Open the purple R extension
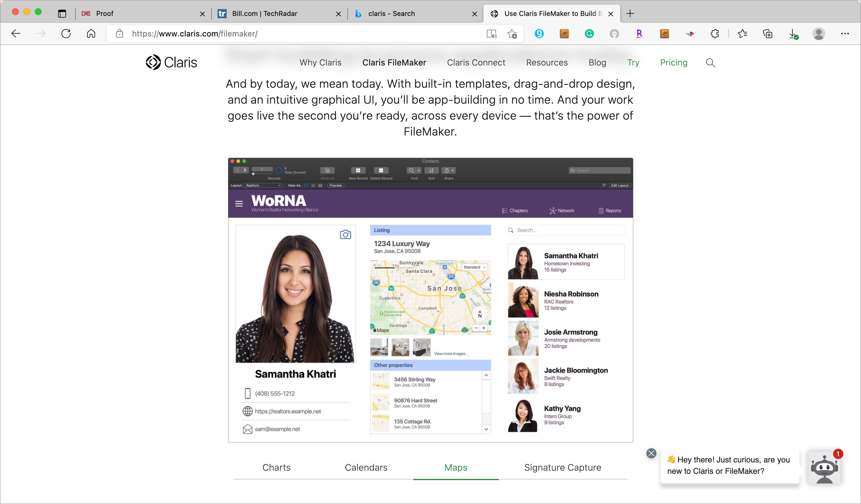Image resolution: width=861 pixels, height=504 pixels. (639, 34)
